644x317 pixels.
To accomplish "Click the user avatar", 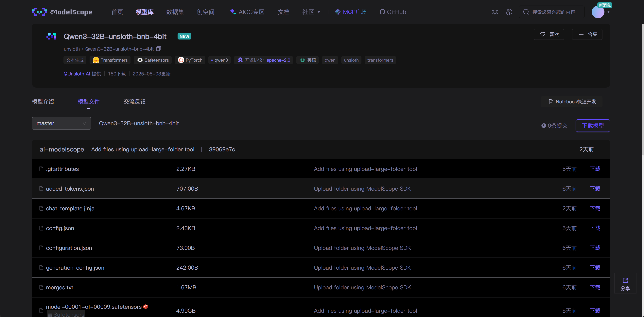I will (x=598, y=12).
